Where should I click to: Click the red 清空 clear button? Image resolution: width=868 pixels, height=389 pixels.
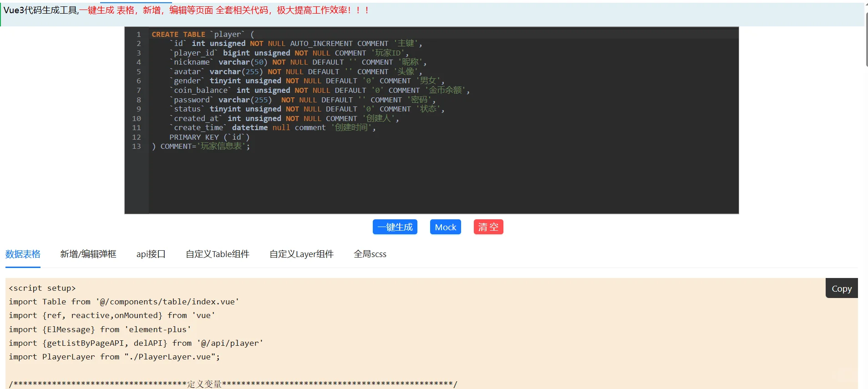(488, 227)
